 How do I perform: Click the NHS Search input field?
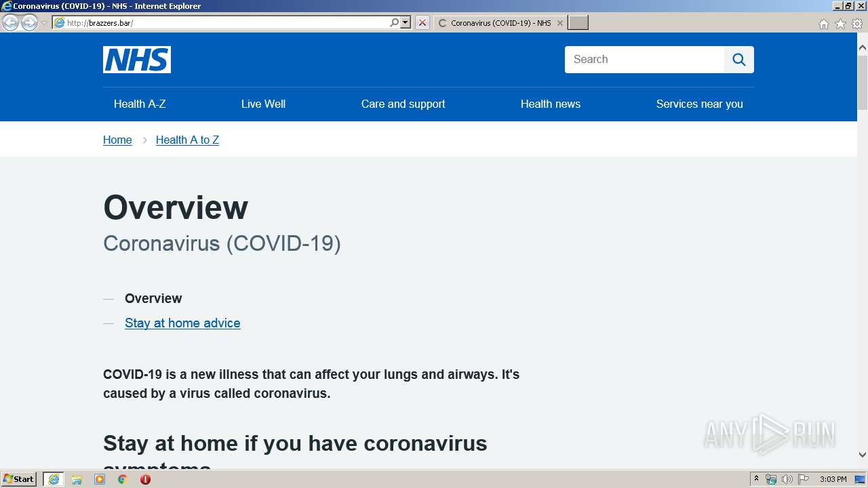(x=644, y=60)
